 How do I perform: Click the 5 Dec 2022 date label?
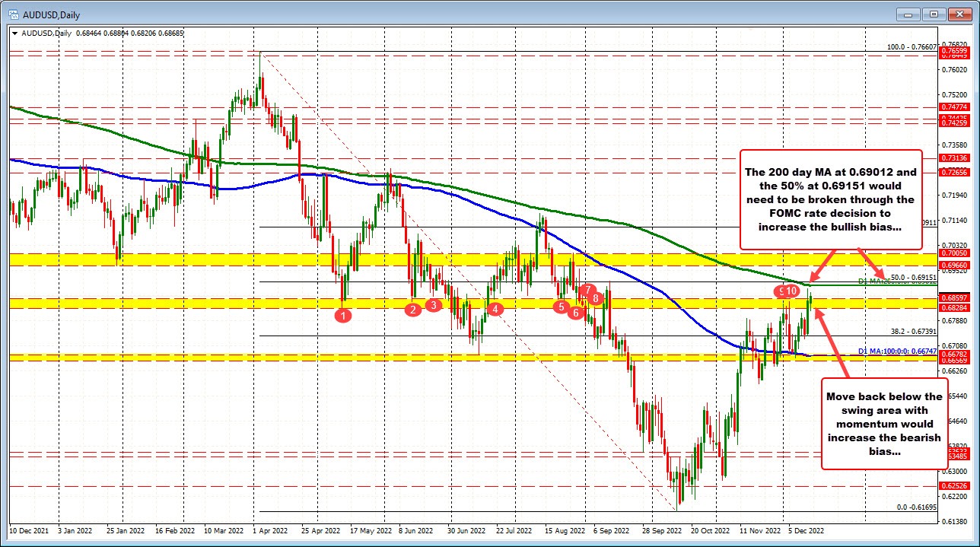(x=805, y=531)
